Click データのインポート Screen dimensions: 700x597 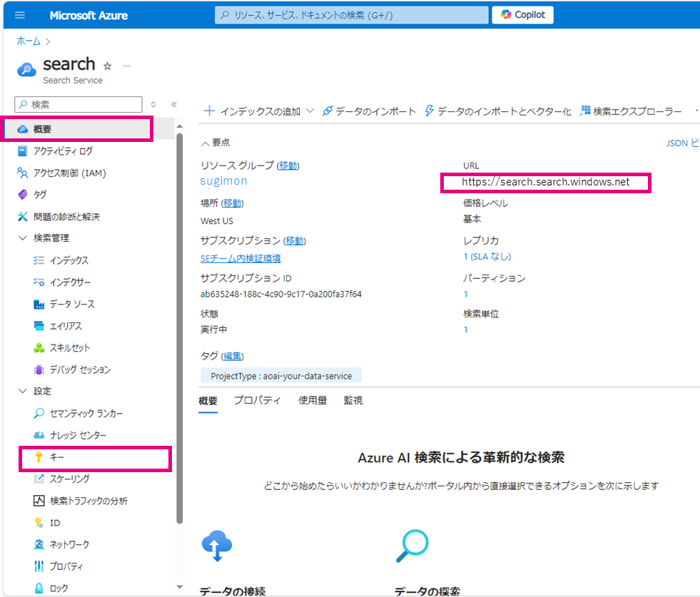[x=369, y=111]
